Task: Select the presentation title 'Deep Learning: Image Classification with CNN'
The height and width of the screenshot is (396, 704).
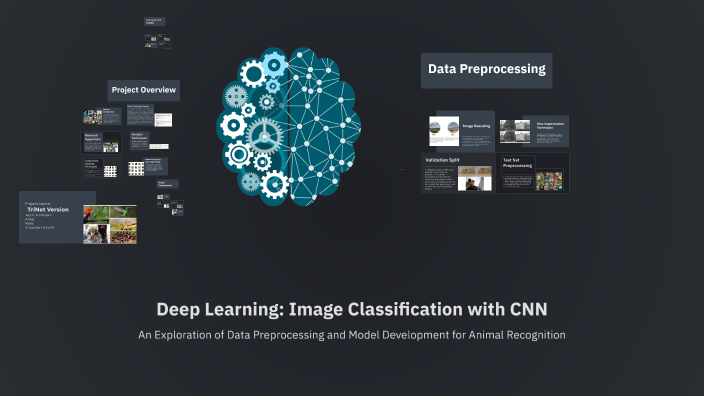Action: click(x=352, y=309)
